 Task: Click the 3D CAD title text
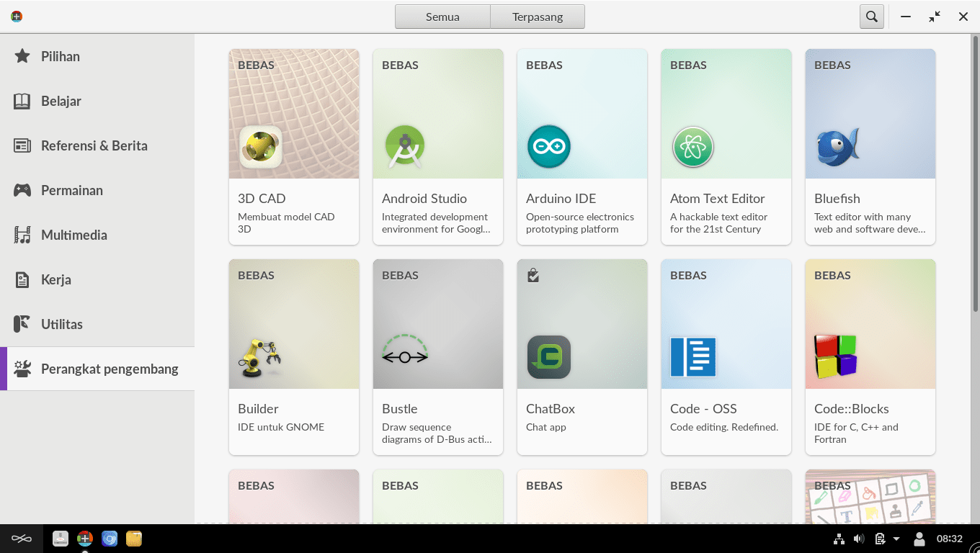(262, 199)
